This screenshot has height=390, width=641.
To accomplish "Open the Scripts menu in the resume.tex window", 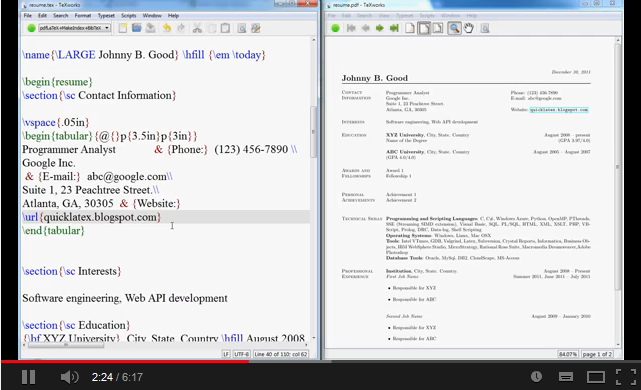I will pos(128,16).
